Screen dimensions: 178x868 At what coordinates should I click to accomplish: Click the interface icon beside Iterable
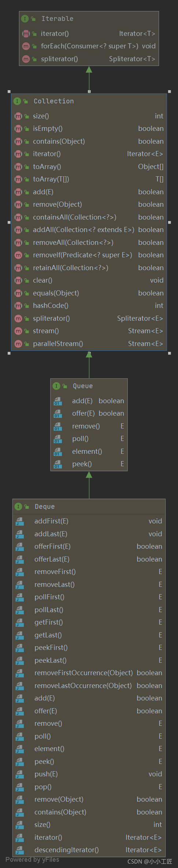[25, 19]
